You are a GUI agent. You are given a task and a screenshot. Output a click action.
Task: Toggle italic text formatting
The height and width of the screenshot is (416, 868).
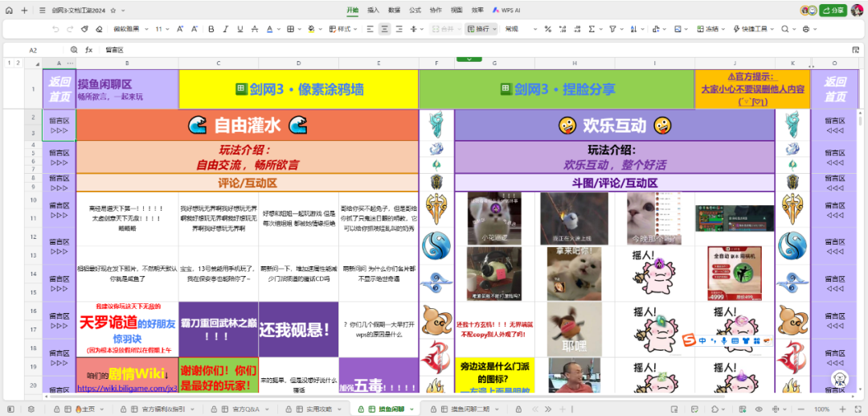pos(225,29)
